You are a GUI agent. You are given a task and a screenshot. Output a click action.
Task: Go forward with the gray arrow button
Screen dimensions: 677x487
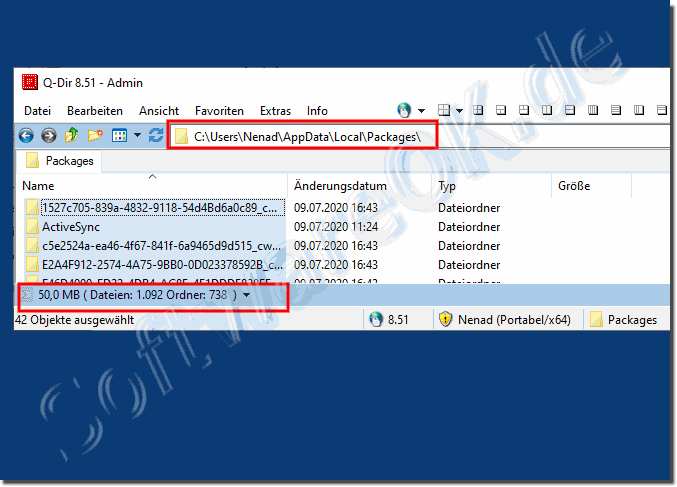[49, 136]
